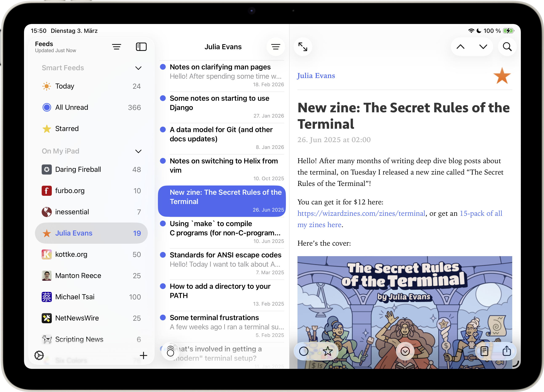Collapse the Smart Feeds section
This screenshot has width=544, height=392.
click(x=138, y=68)
